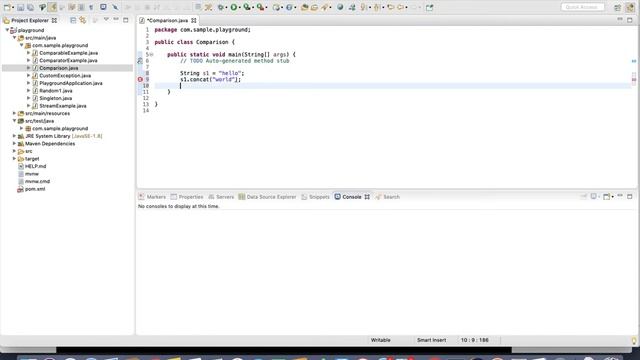Click the Save All toolbar icon

(30, 7)
